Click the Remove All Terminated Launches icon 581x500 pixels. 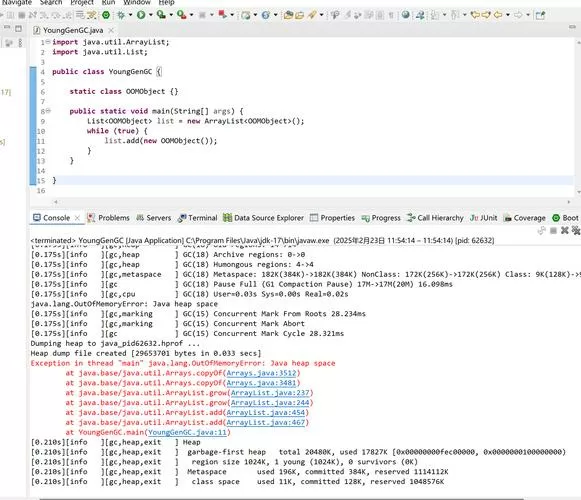[575, 231]
